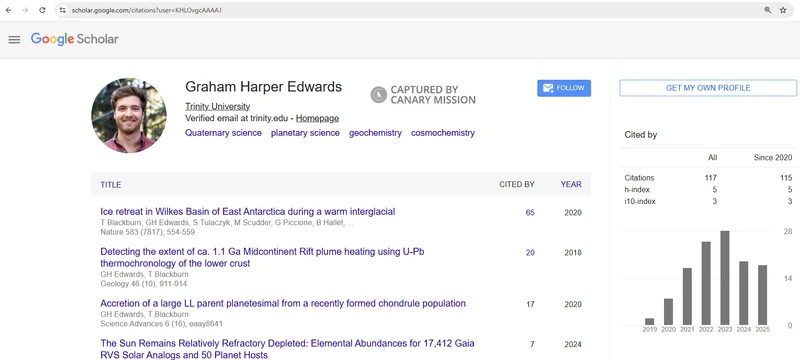Reload the page using the refresh icon
This screenshot has height=360, width=800.
point(42,10)
